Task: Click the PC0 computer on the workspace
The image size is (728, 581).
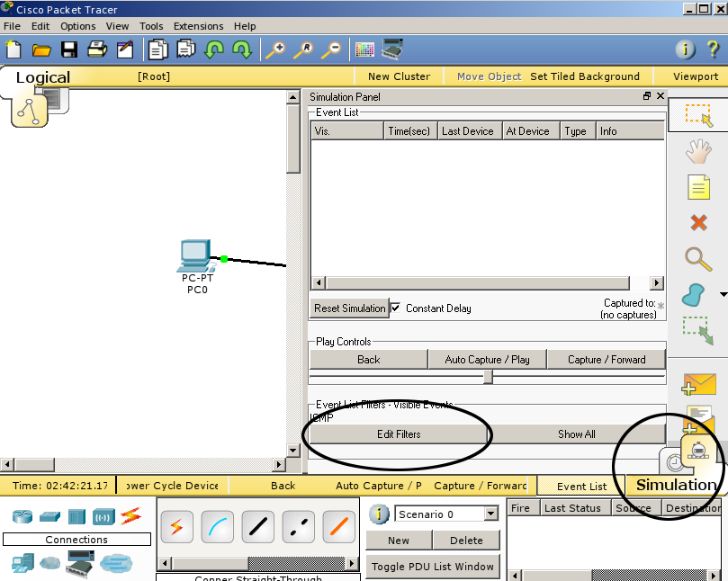Action: click(196, 255)
